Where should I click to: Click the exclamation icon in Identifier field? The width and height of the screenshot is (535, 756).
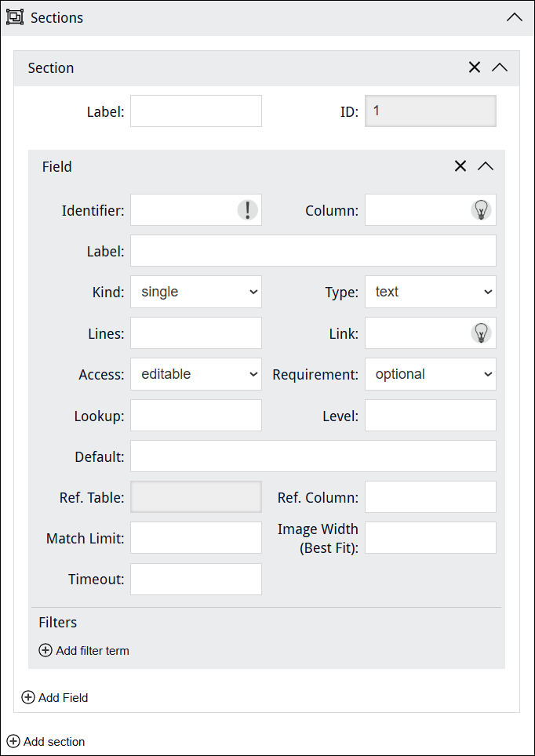247,210
